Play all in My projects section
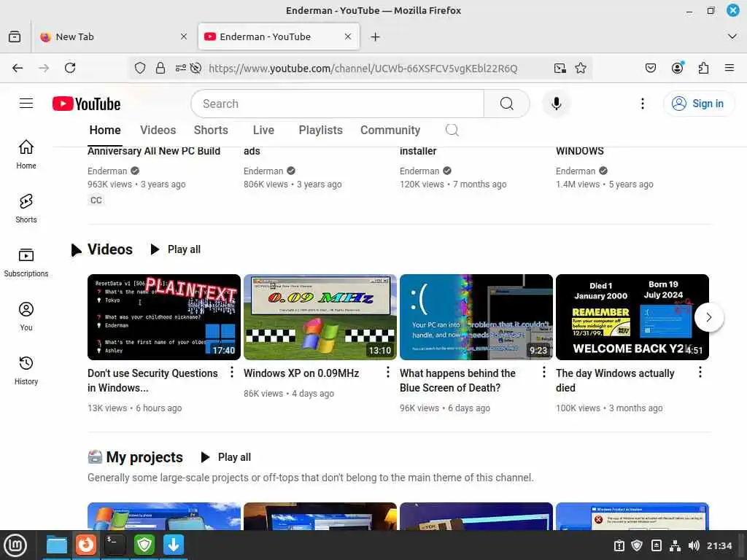 pos(226,457)
